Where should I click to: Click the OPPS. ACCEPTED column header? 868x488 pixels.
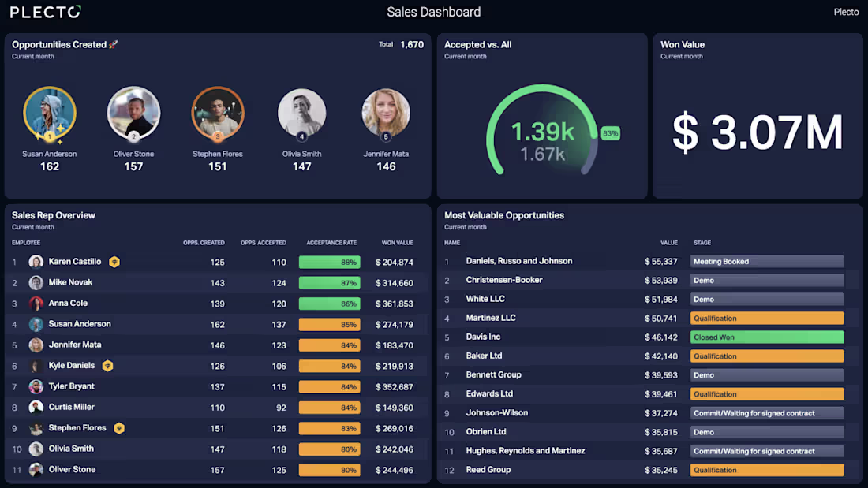[263, 242]
